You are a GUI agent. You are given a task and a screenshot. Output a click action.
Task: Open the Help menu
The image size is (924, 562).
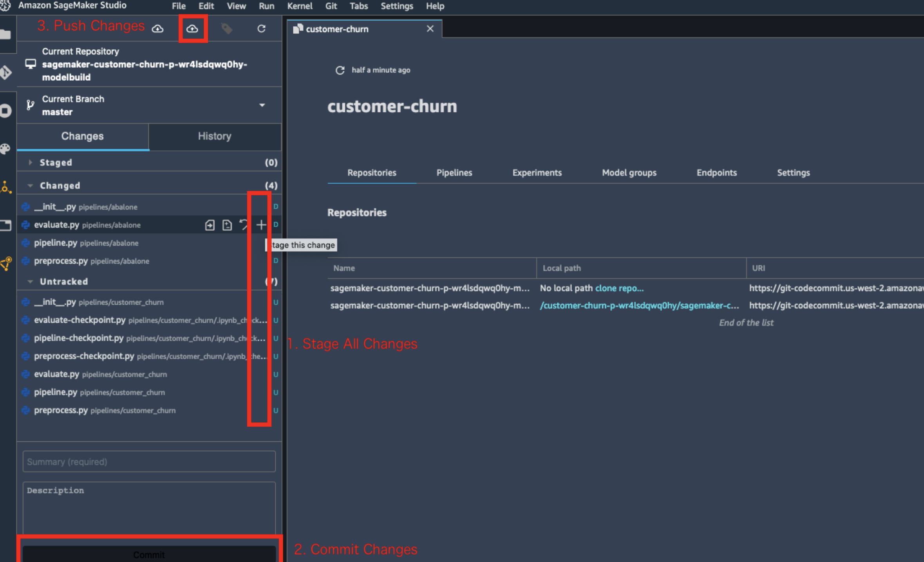tap(435, 6)
